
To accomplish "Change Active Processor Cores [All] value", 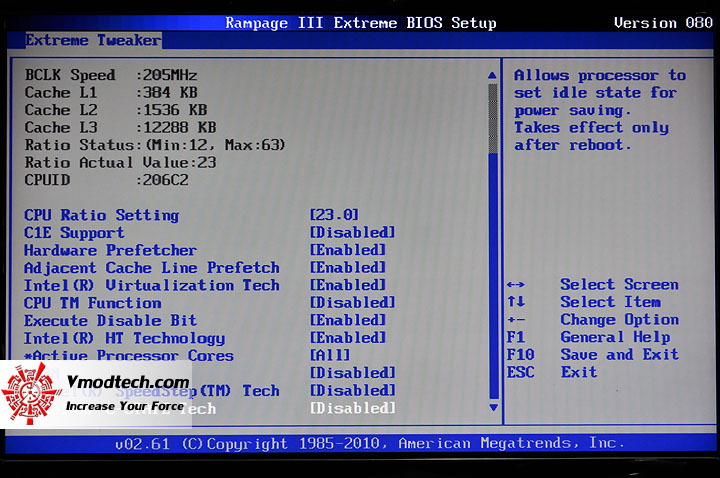I will [x=330, y=355].
